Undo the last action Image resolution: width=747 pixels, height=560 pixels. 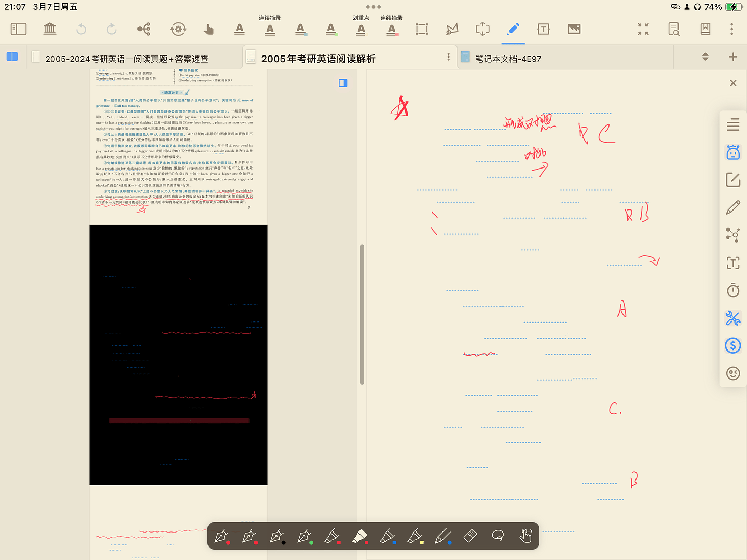[x=81, y=29]
